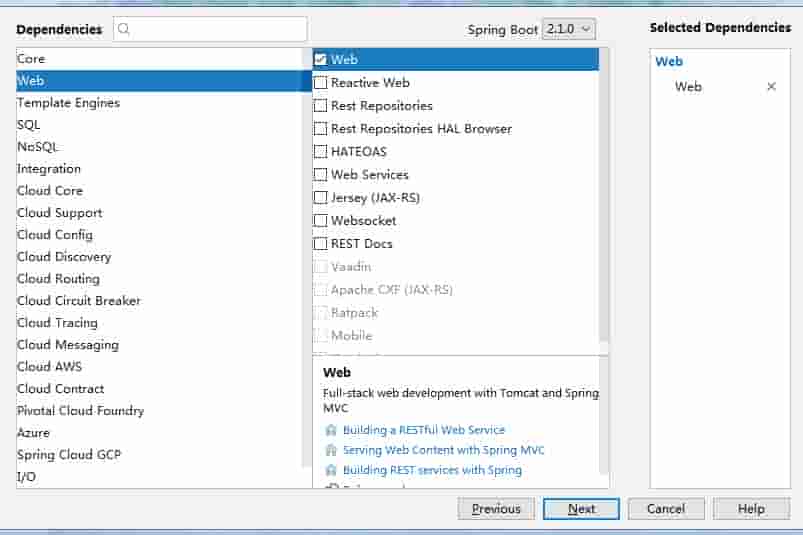Image resolution: width=803 pixels, height=535 pixels.
Task: Switch to the Cloud Discovery category
Action: click(64, 257)
